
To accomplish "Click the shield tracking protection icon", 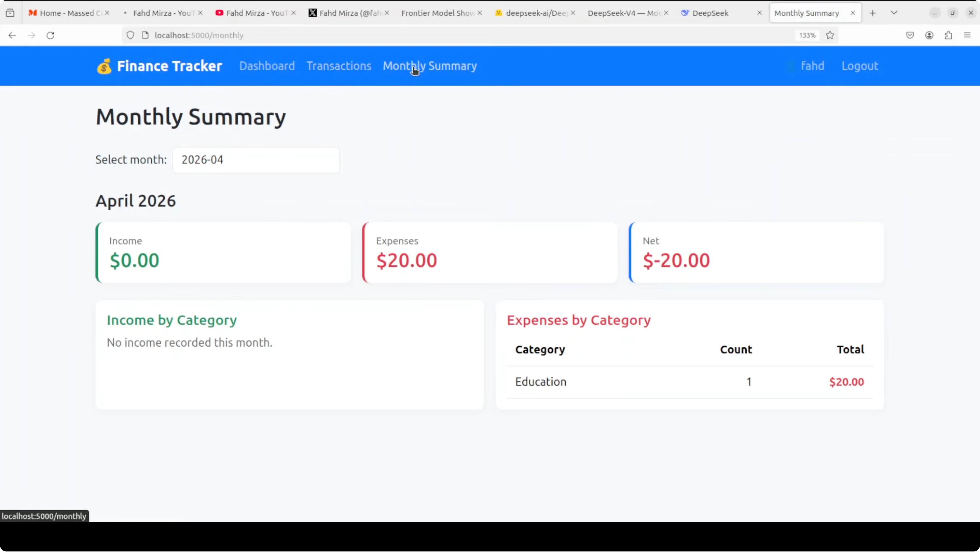I will coord(130,35).
